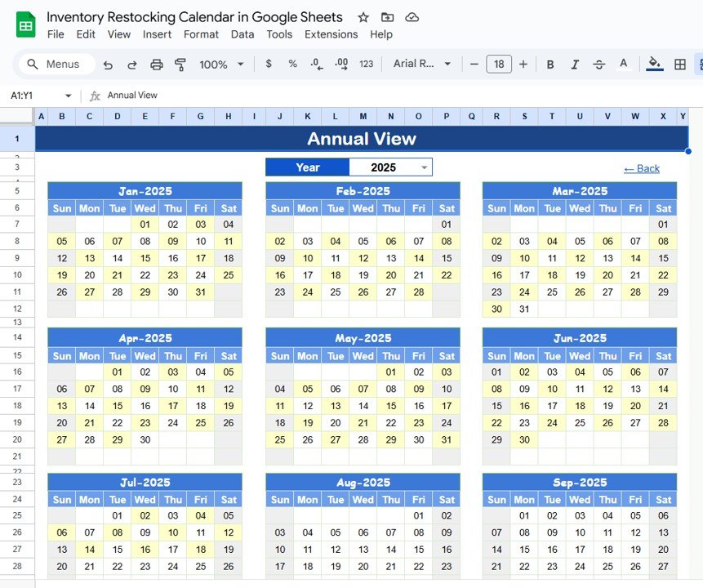Click the Google Sheets home icon

[25, 24]
